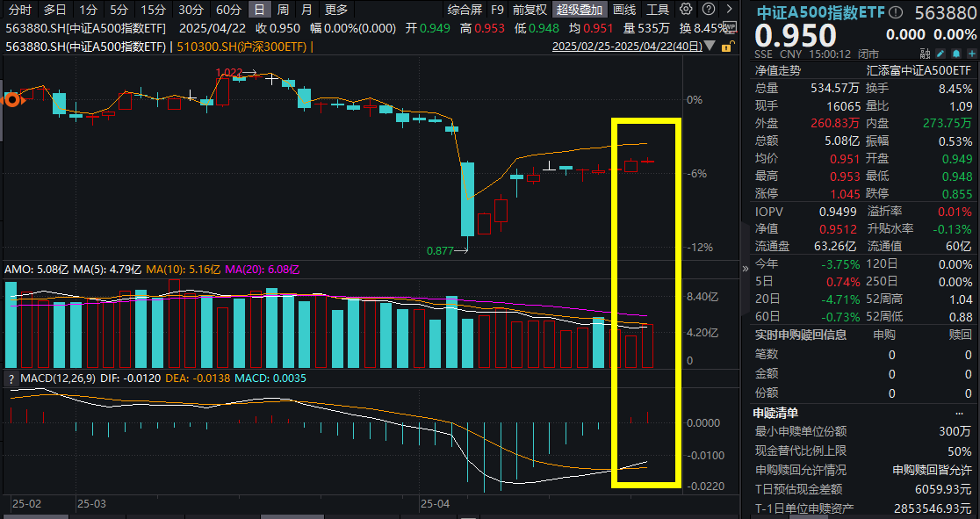The height and width of the screenshot is (519, 980).
Task: Switch to 周 weekly candlestick period
Action: 283,10
